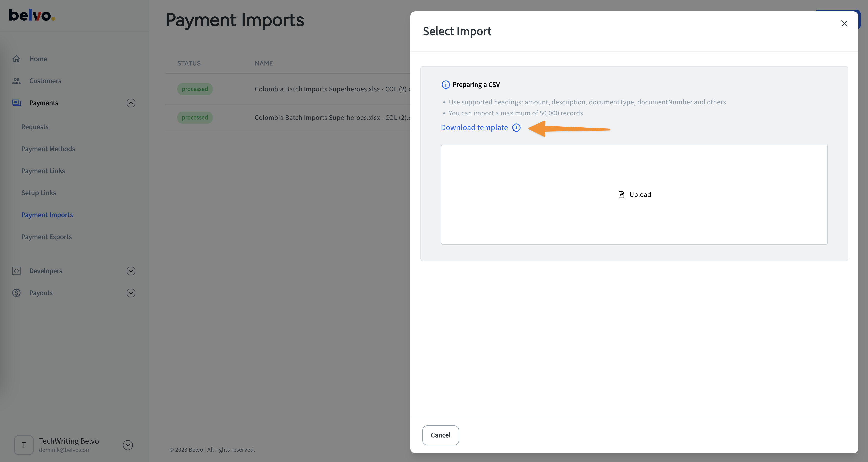
Task: Click the Belvo logo
Action: 32,15
